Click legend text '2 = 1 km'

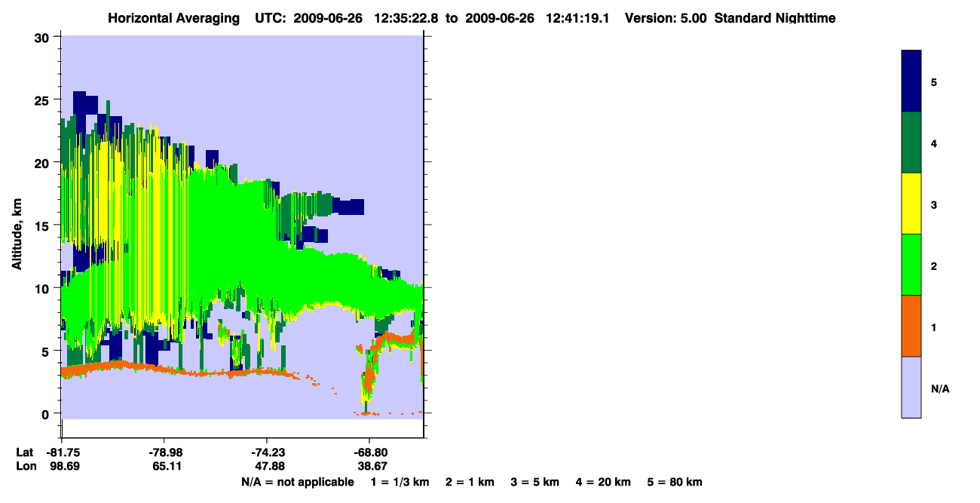pyautogui.click(x=470, y=483)
